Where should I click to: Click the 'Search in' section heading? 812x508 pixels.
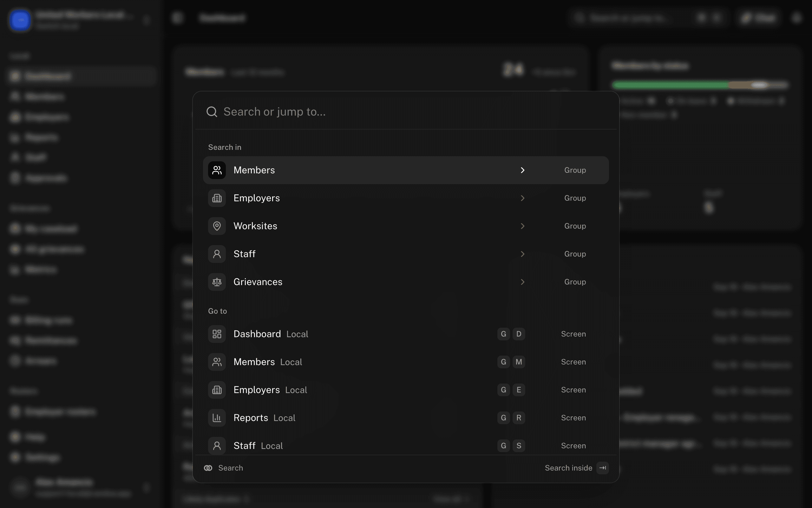(225, 147)
